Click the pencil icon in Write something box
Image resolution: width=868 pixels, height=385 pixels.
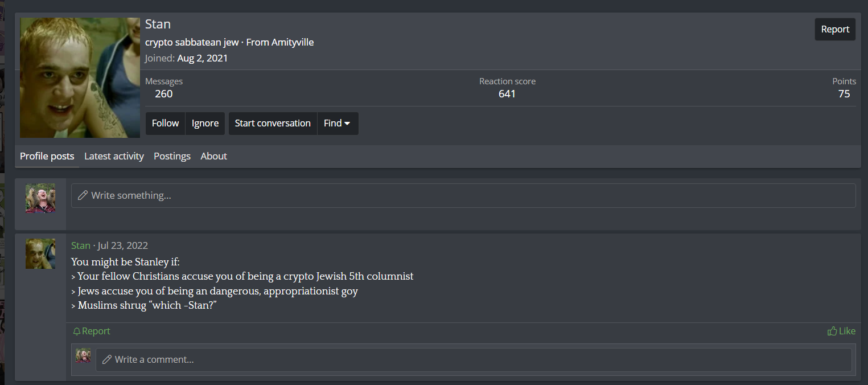[83, 195]
